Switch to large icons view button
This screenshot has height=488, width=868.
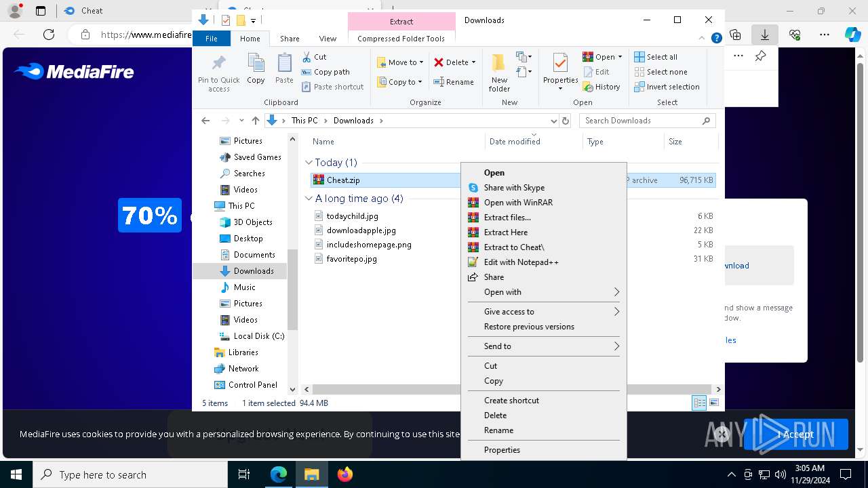pos(714,403)
